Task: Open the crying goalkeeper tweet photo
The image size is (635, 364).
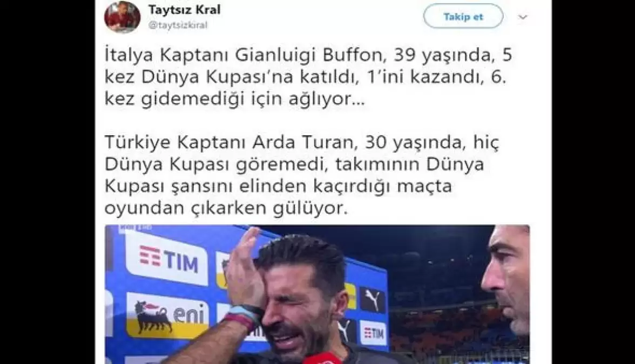Action: [x=317, y=294]
